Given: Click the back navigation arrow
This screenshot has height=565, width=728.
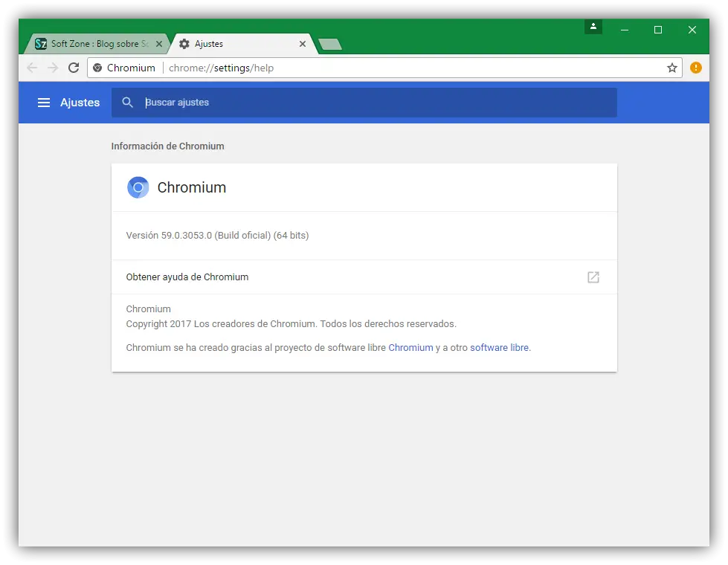Looking at the screenshot, I should pyautogui.click(x=31, y=68).
